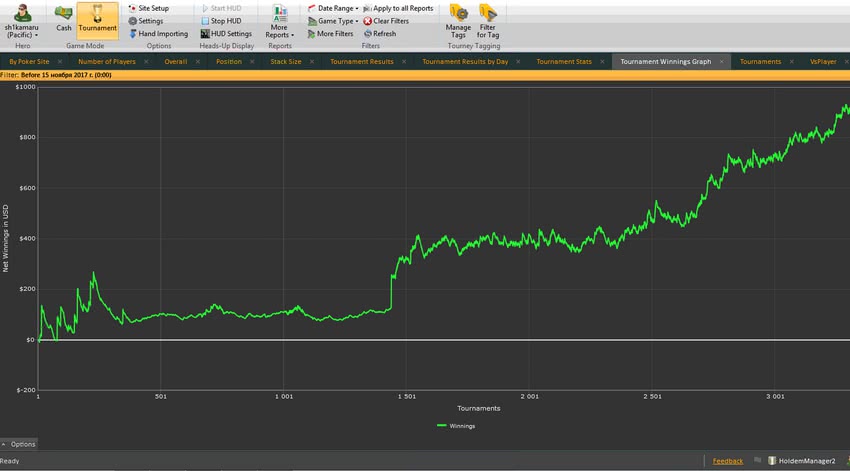
Task: Close the Stack Size tab
Action: 312,62
